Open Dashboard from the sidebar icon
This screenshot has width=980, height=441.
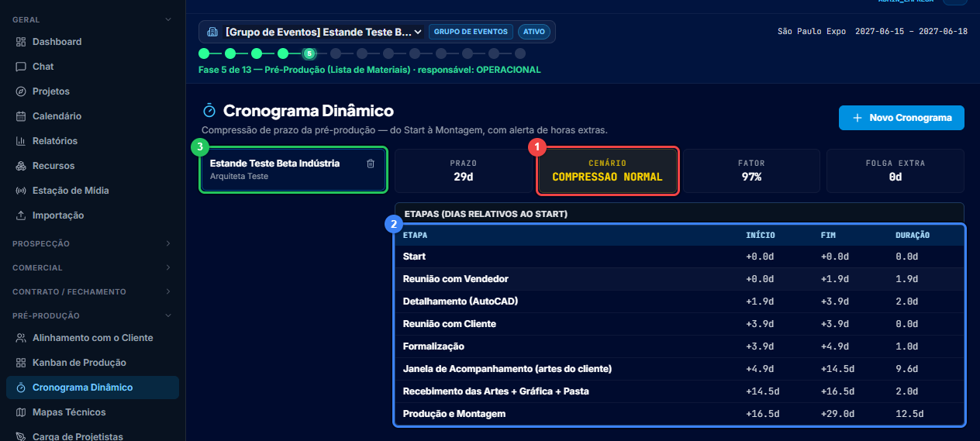[x=21, y=42]
